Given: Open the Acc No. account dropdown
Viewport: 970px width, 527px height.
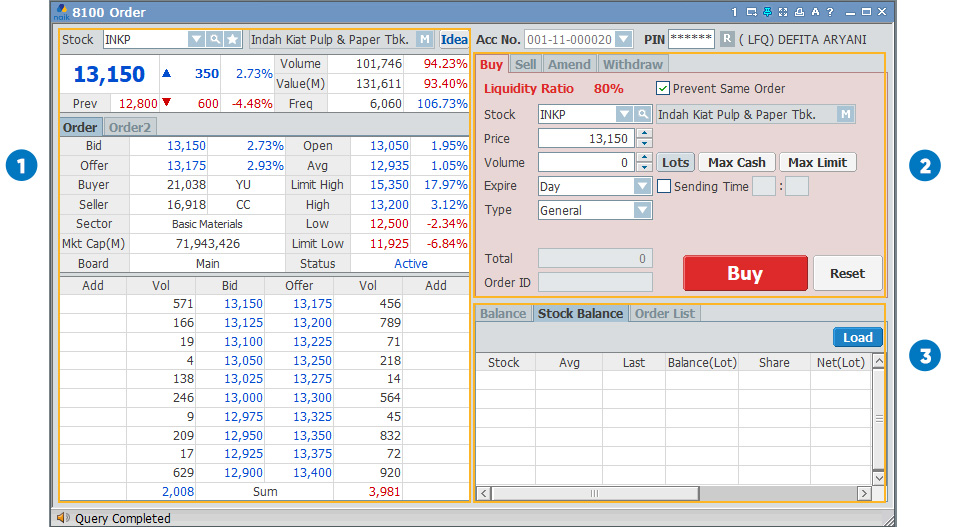Looking at the screenshot, I should tap(624, 40).
